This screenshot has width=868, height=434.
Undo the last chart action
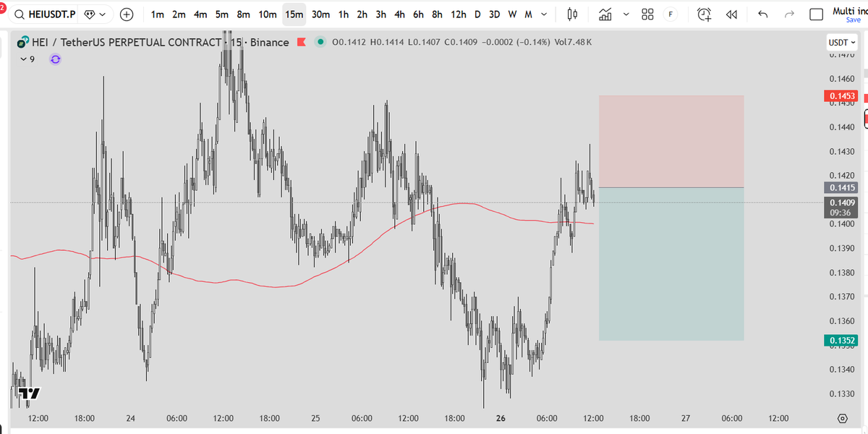point(762,14)
